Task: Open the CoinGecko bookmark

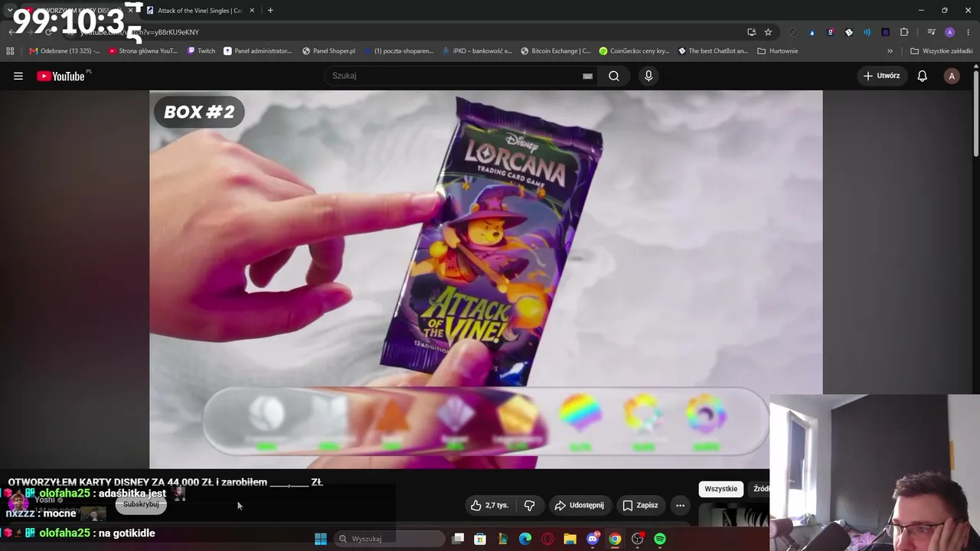Action: [x=634, y=51]
